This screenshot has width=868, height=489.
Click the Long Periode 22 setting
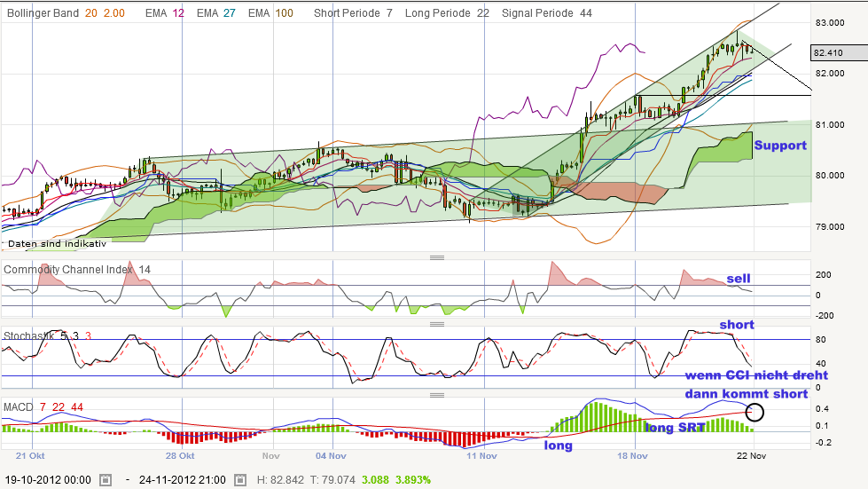coord(447,13)
